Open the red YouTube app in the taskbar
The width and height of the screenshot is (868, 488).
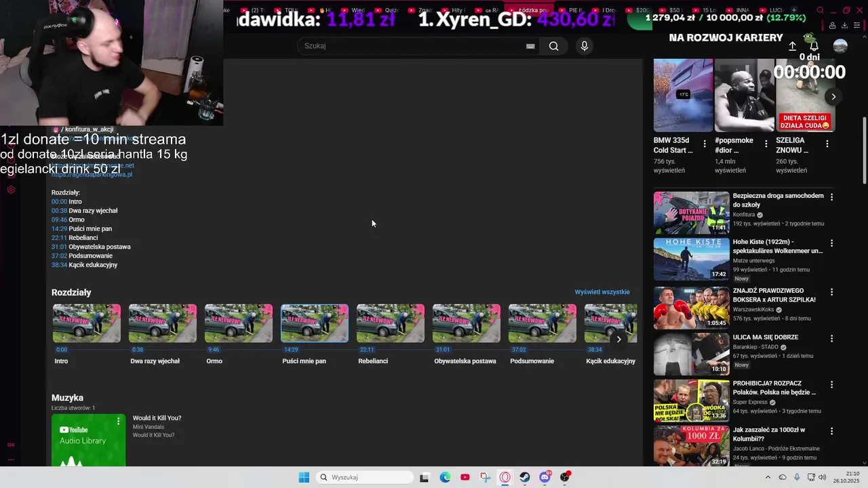point(465,477)
